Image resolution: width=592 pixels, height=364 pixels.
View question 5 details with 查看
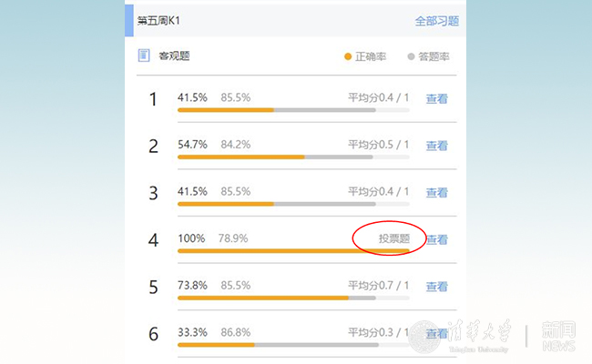[x=437, y=287]
